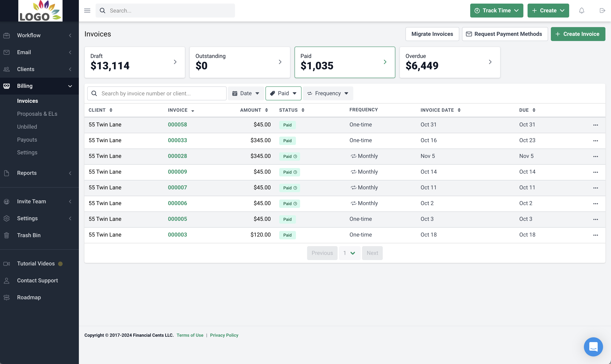
Task: Open the Date filter dropdown
Action: click(245, 93)
